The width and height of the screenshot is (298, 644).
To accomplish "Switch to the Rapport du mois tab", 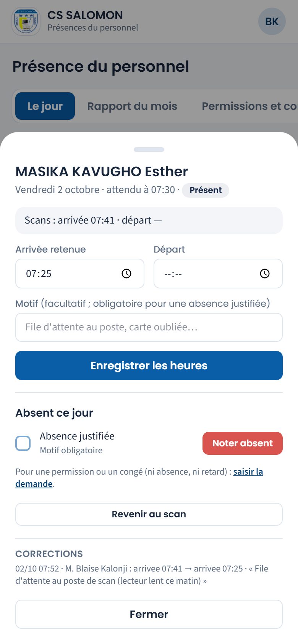I will [132, 106].
